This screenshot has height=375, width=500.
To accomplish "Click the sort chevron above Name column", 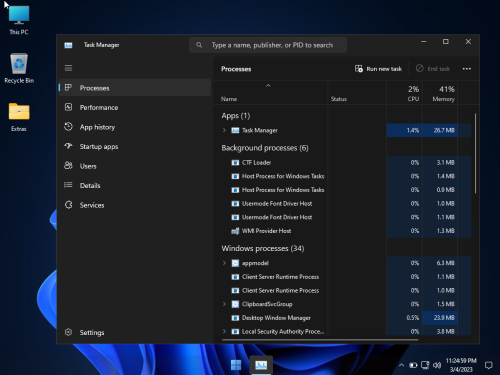I will click(x=268, y=86).
